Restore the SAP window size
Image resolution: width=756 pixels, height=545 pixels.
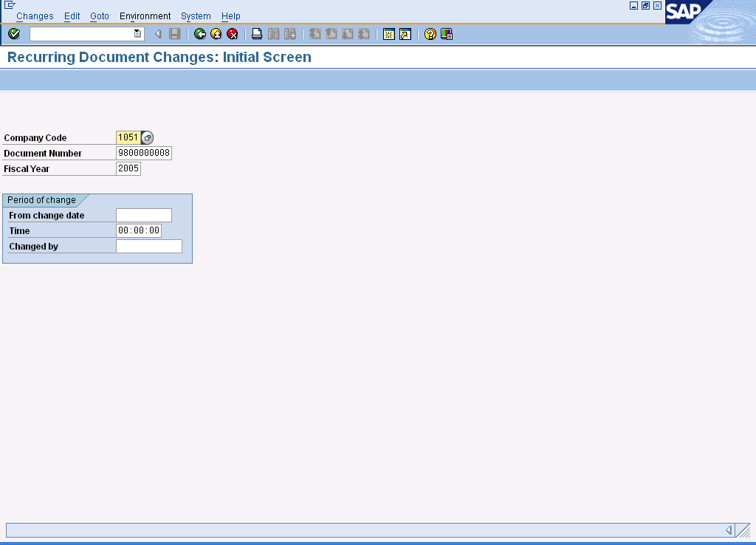click(x=645, y=5)
